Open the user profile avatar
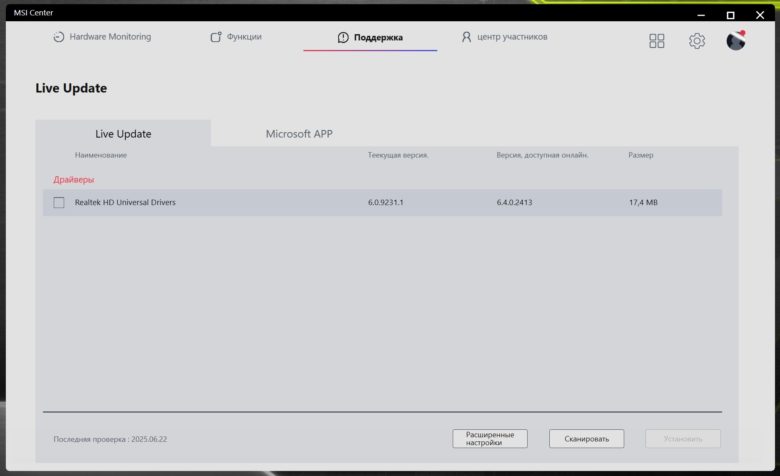Image resolution: width=780 pixels, height=476 pixels. point(736,40)
